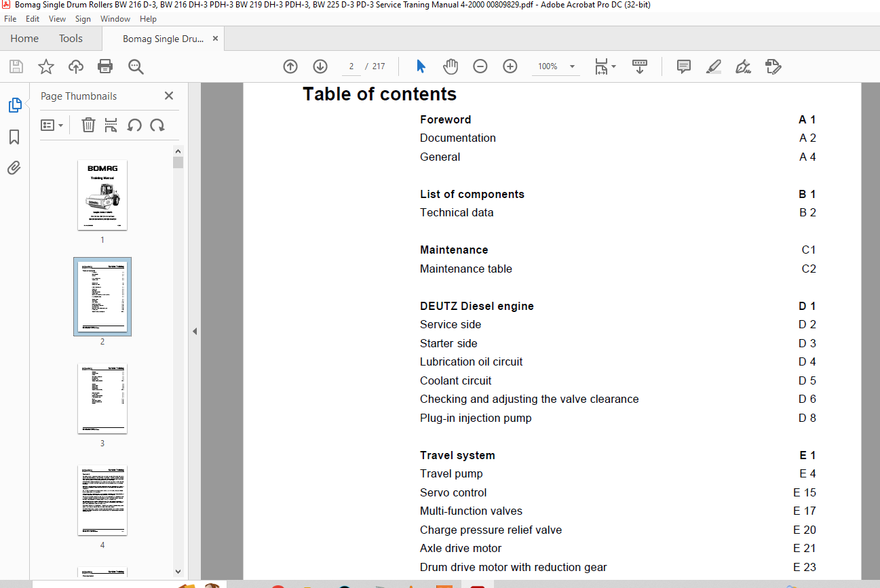This screenshot has width=880, height=588.
Task: Select page 3 thumbnail
Action: click(x=102, y=399)
